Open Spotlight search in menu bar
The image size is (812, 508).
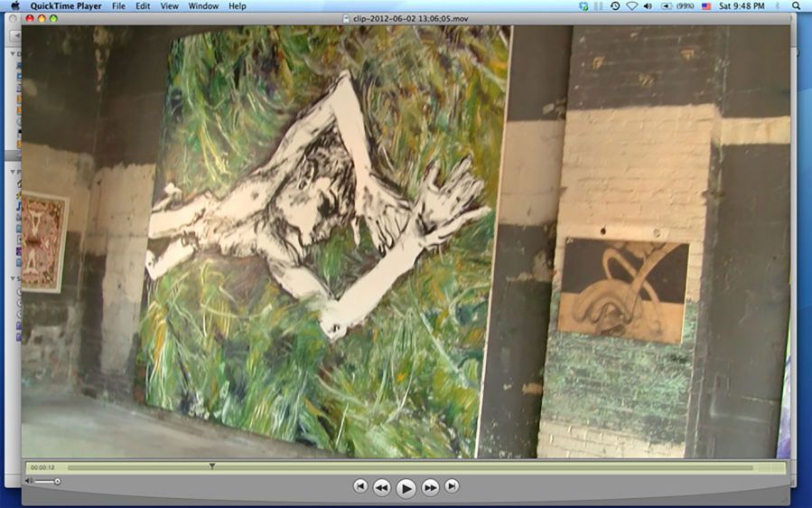coord(796,6)
